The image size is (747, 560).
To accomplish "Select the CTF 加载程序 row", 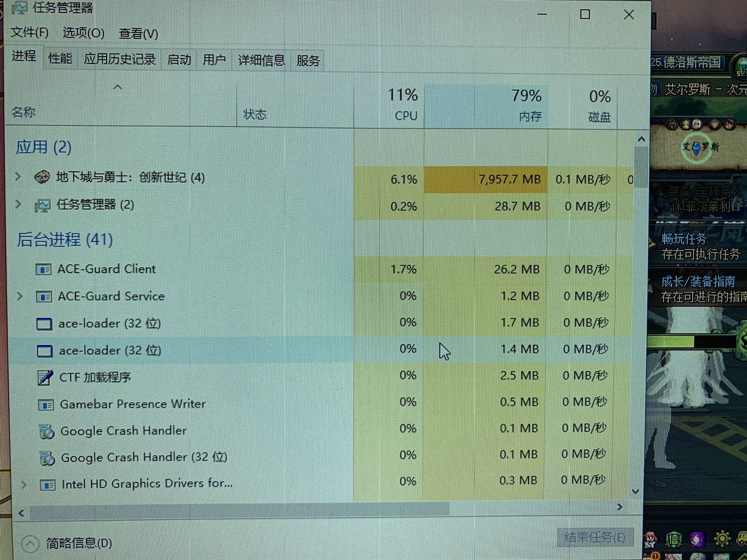I will pyautogui.click(x=321, y=377).
